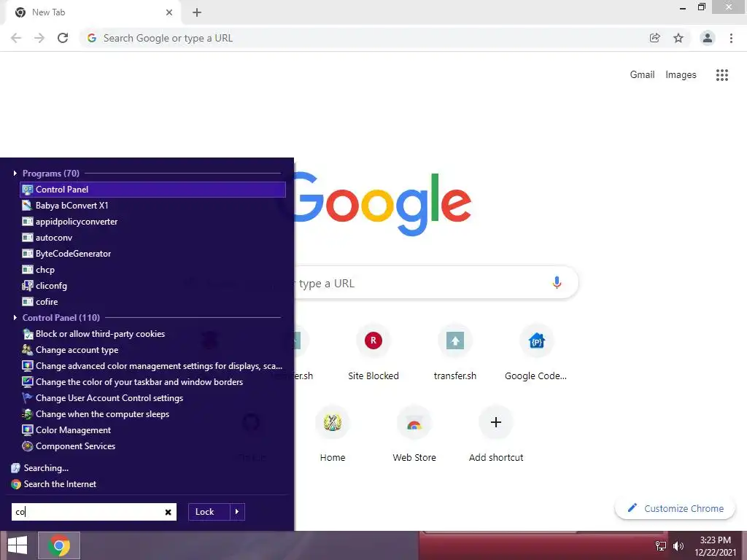Open the Web Store shortcut
Viewport: 747px width, 560px height.
[x=414, y=435]
